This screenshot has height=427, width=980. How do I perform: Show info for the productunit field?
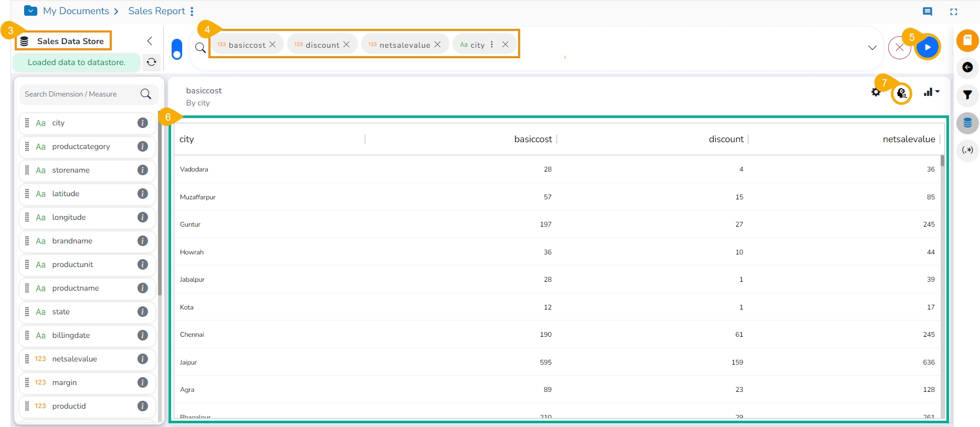(x=143, y=264)
